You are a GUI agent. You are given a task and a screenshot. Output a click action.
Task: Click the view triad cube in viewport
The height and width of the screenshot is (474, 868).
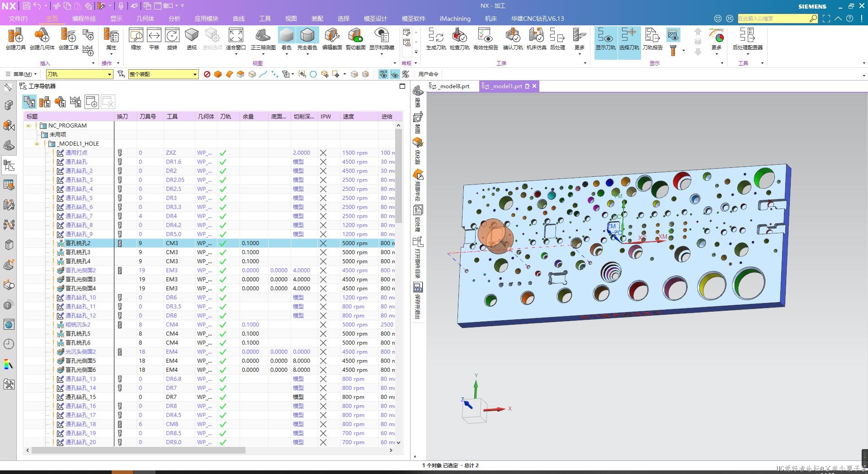(474, 411)
